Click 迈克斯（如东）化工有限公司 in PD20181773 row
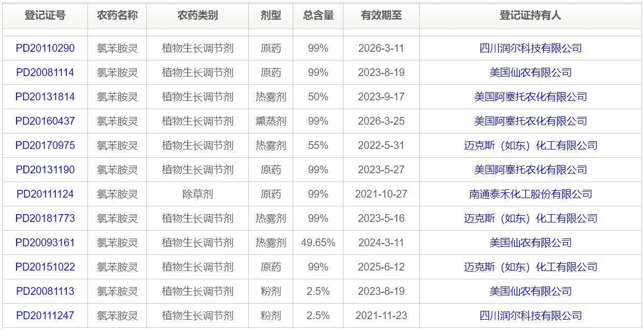Viewport: 644px width, 330px height. tap(531, 218)
